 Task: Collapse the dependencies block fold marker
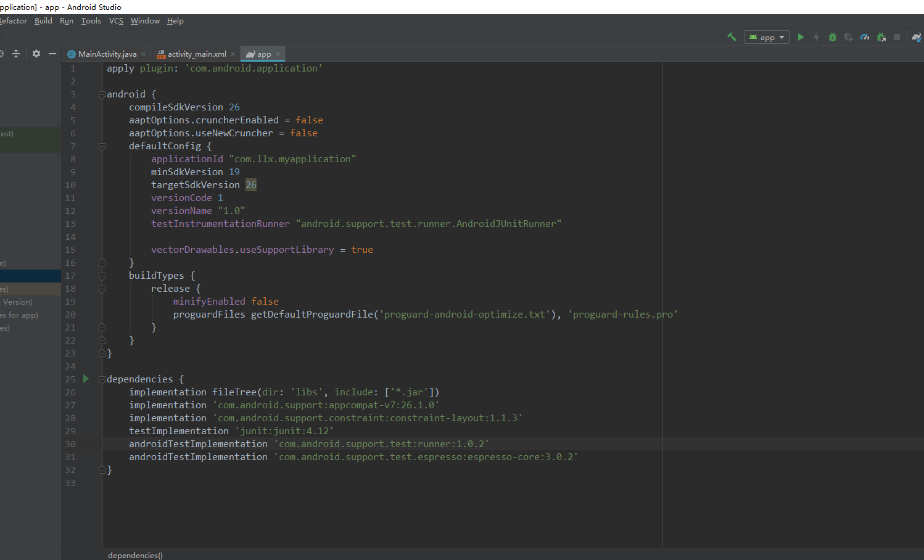pyautogui.click(x=102, y=379)
